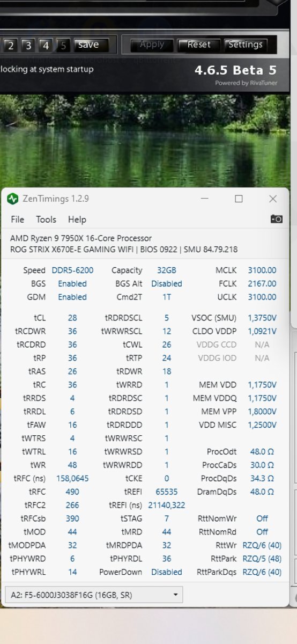
Task: Select Afterburner profile slot 2
Action: pyautogui.click(x=11, y=45)
